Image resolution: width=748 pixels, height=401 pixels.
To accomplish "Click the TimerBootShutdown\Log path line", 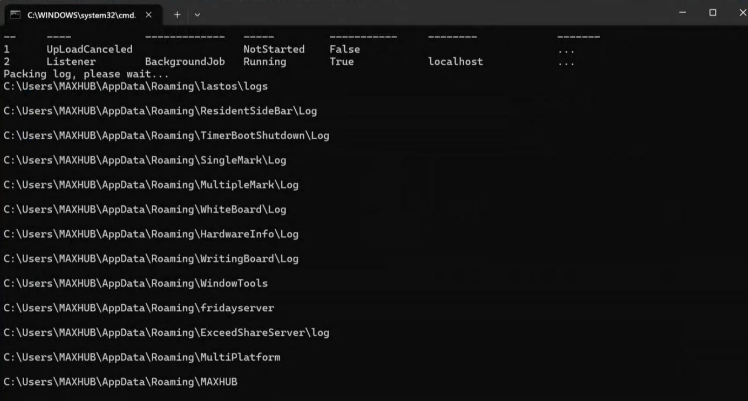I will (166, 135).
